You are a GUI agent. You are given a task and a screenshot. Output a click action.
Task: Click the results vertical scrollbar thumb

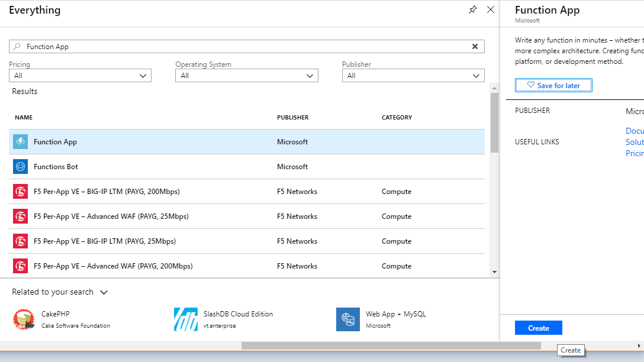494,122
